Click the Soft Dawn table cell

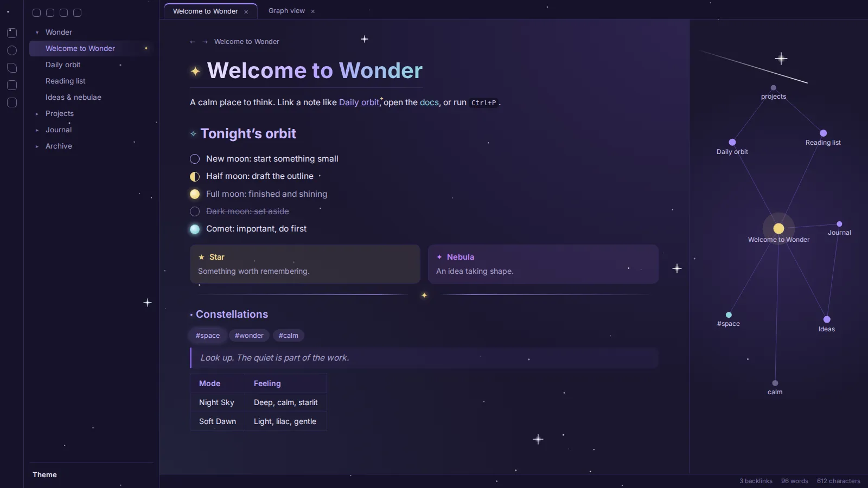[218, 421]
